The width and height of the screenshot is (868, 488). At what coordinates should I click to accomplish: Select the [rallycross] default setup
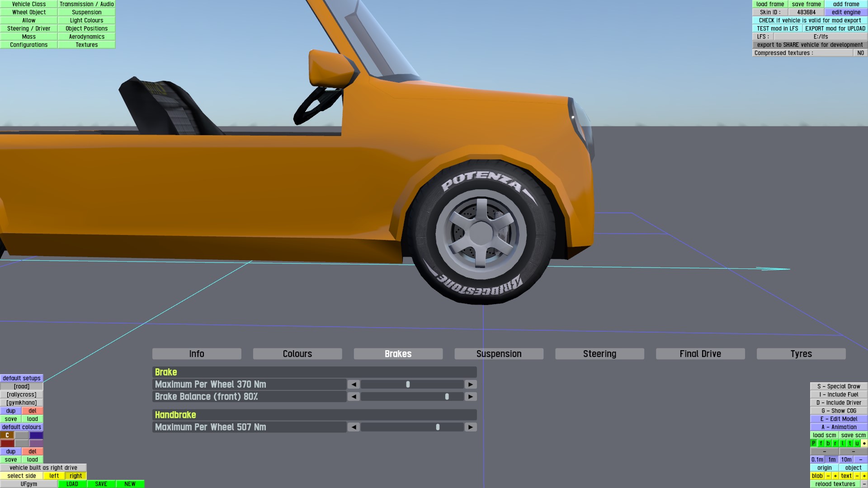tap(22, 394)
